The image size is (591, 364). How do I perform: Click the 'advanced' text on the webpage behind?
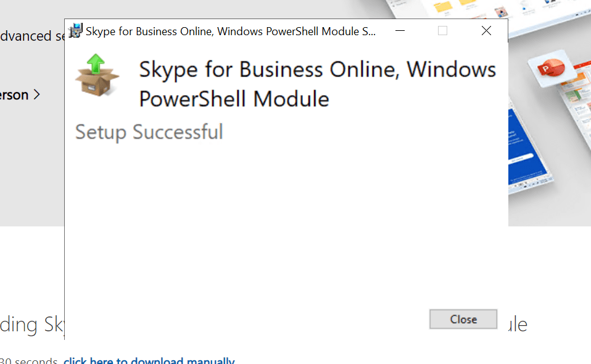tap(26, 36)
